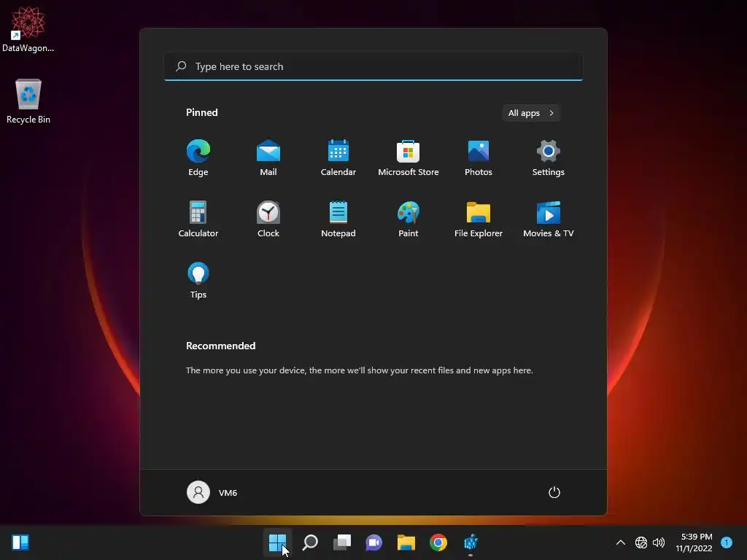Open Settings from pinned apps

[x=549, y=158]
